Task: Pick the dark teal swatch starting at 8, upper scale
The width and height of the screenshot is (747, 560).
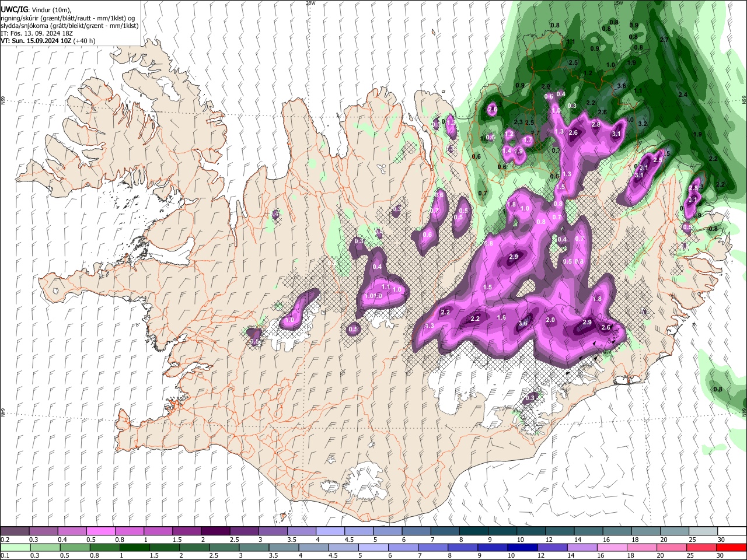Action: click(x=473, y=531)
